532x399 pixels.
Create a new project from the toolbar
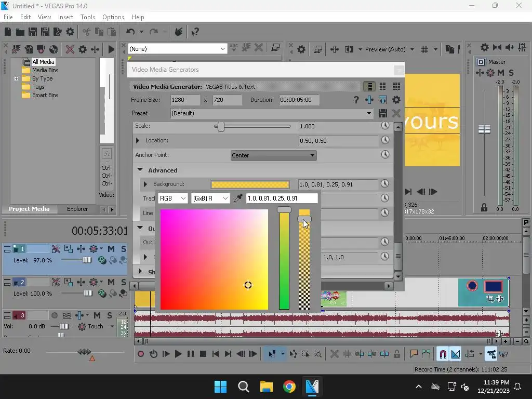point(7,32)
